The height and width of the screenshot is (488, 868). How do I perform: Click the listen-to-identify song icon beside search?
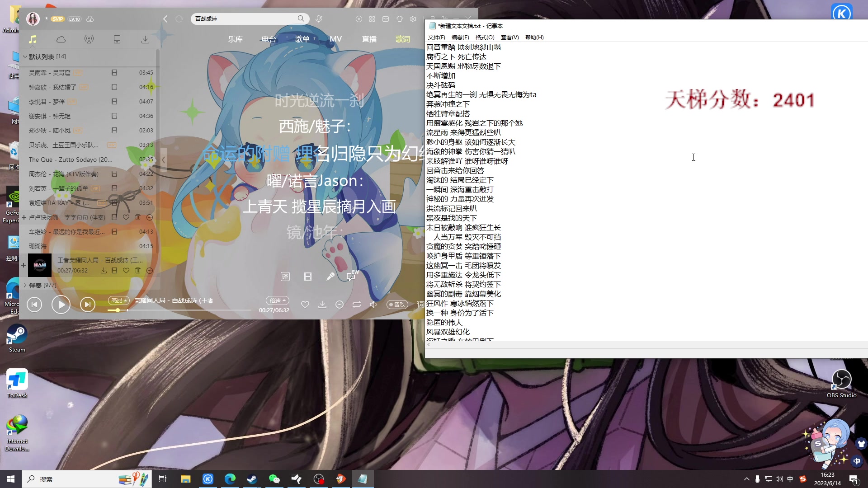(x=319, y=19)
